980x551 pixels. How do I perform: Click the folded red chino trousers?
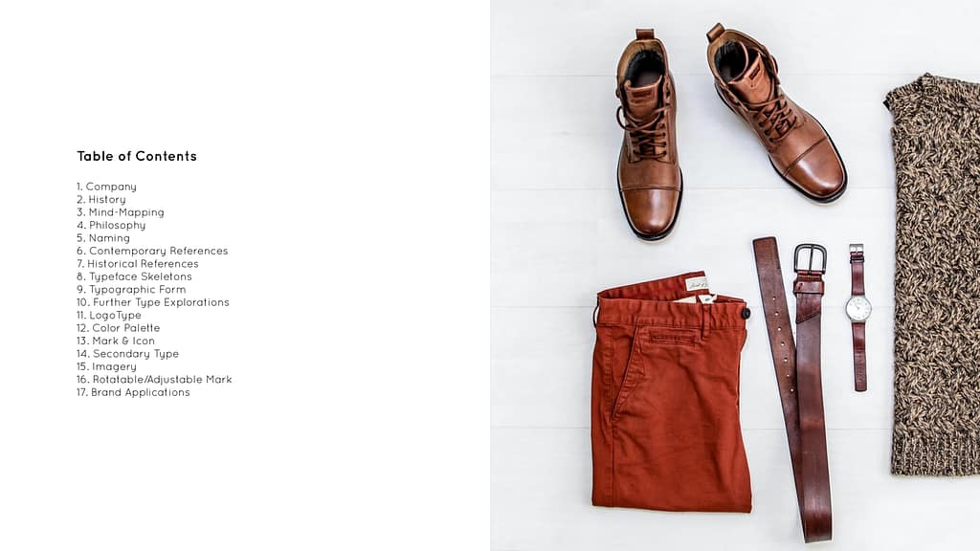(671, 393)
